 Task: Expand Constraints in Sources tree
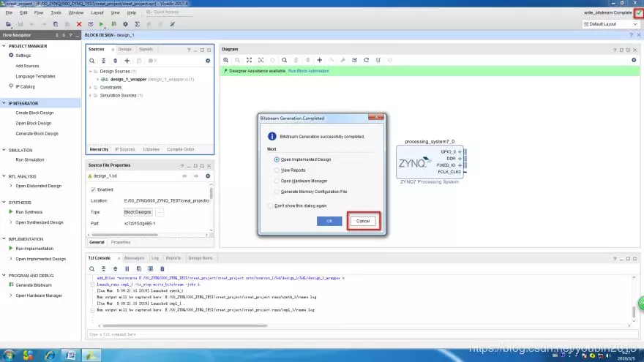[90, 88]
